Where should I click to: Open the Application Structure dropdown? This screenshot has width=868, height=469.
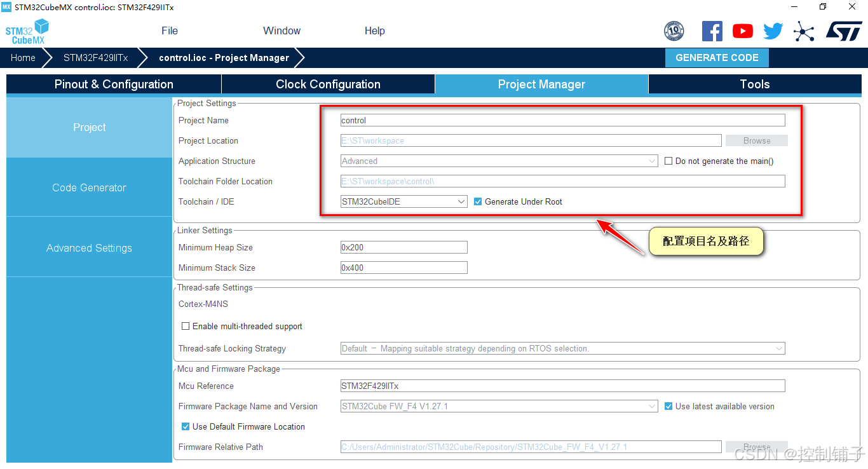point(499,161)
